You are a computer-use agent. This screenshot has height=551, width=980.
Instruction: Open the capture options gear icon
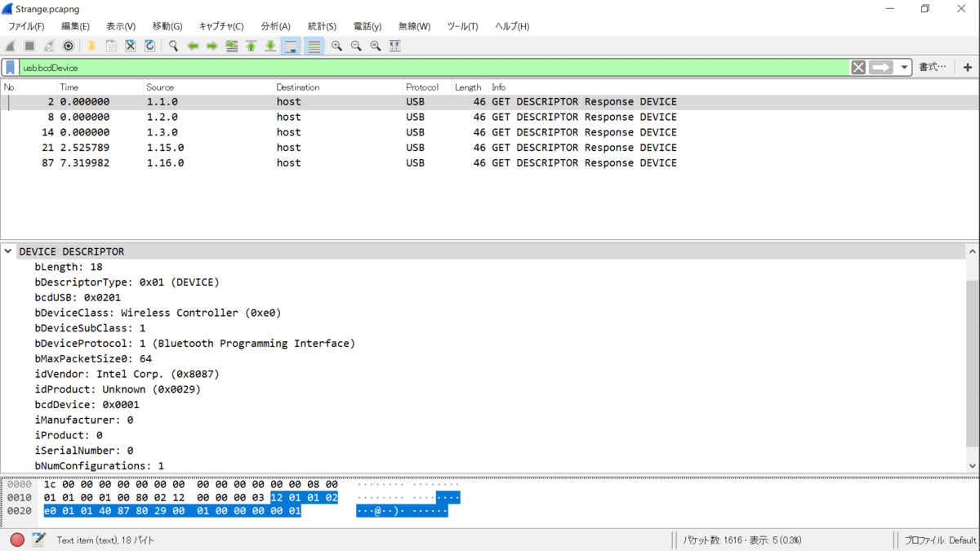(67, 46)
